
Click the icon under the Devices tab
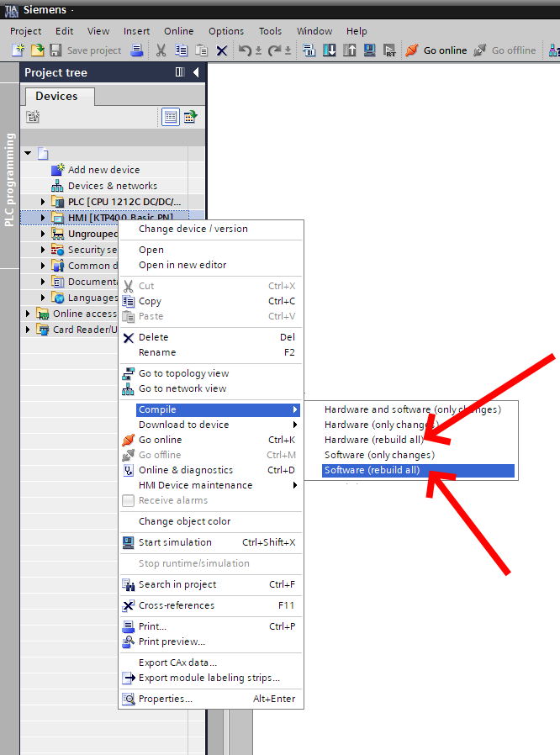pyautogui.click(x=33, y=117)
